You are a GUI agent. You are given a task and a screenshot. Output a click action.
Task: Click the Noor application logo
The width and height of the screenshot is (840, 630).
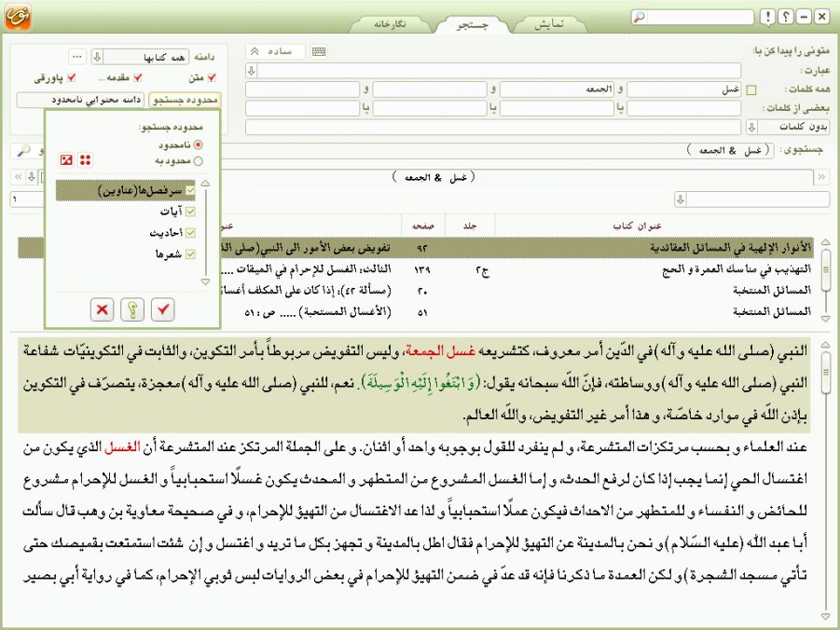pos(19,16)
